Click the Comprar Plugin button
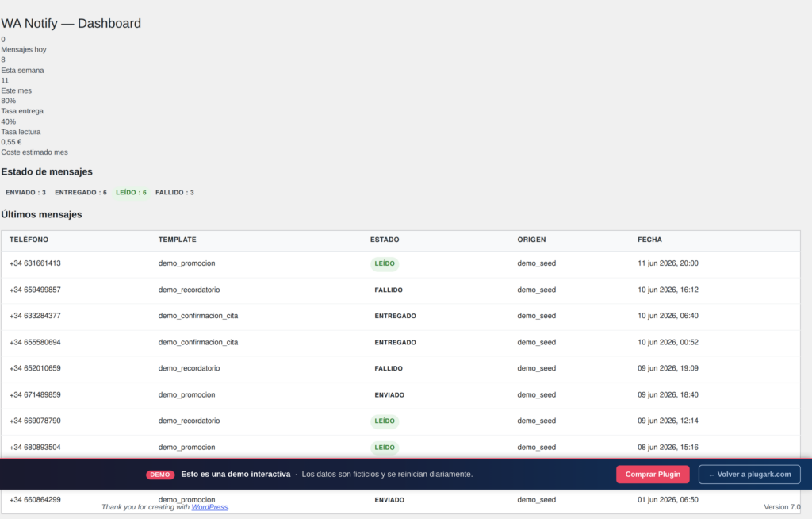This screenshot has width=812, height=519. [x=653, y=475]
